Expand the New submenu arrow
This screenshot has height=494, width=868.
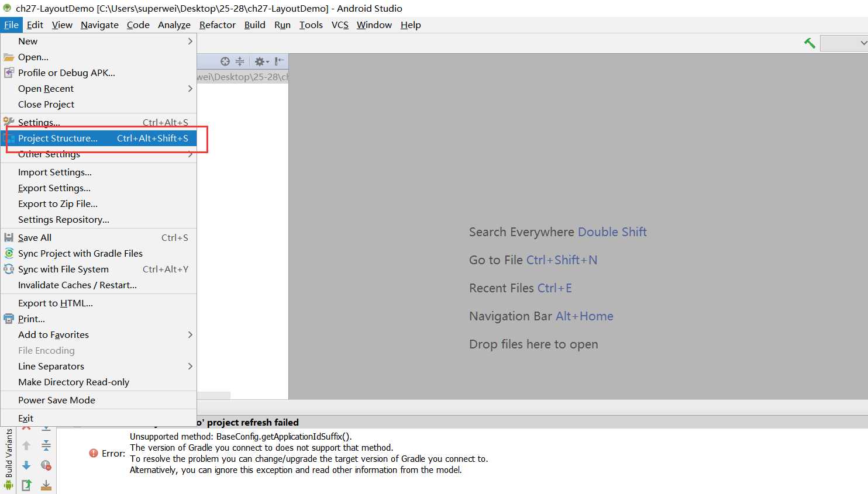pos(190,41)
